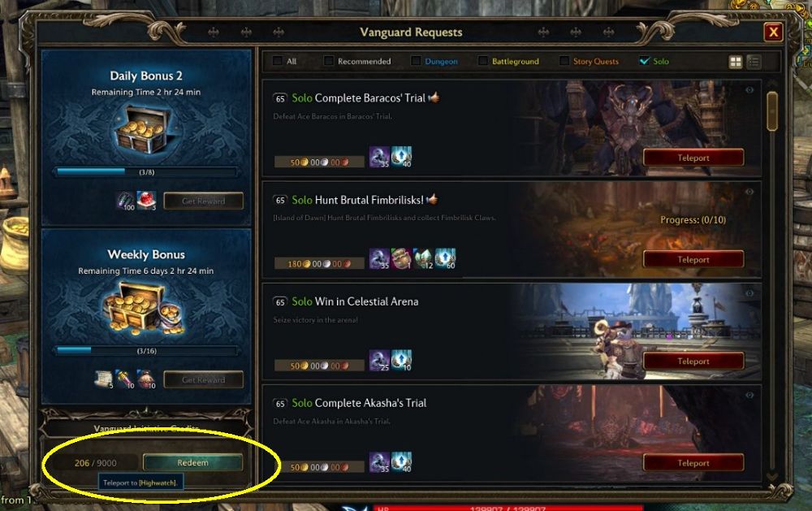Click scroll down arrow of quest list
Image resolution: width=812 pixels, height=511 pixels.
pos(772,476)
